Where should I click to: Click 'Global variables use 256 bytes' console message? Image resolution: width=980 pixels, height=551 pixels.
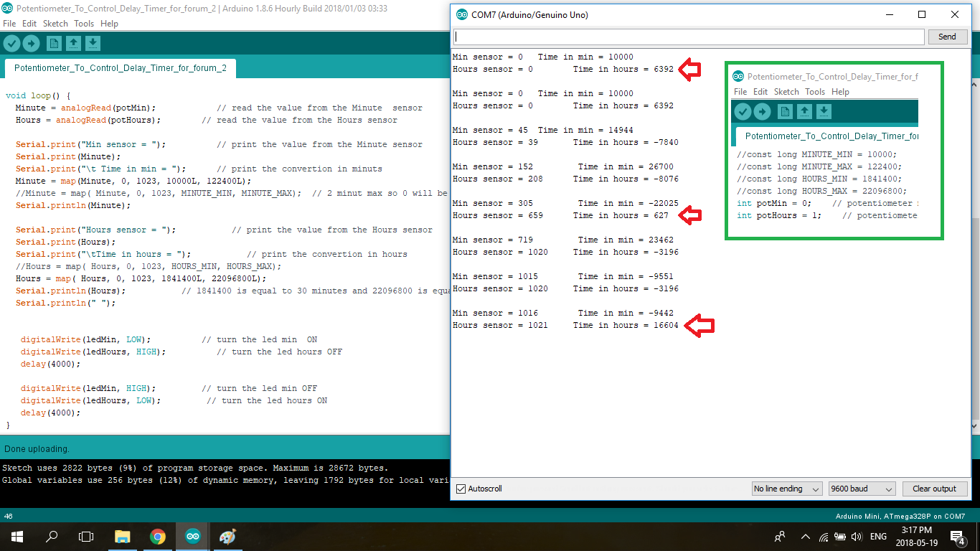pyautogui.click(x=225, y=480)
